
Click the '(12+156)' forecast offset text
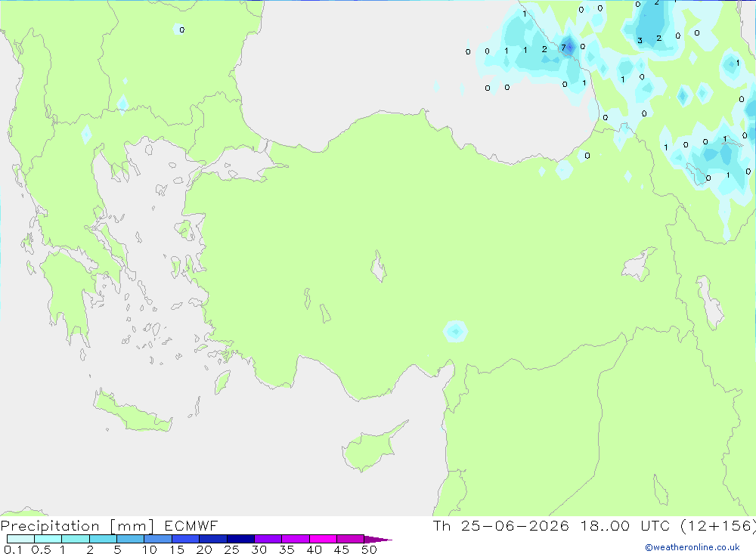point(718,525)
